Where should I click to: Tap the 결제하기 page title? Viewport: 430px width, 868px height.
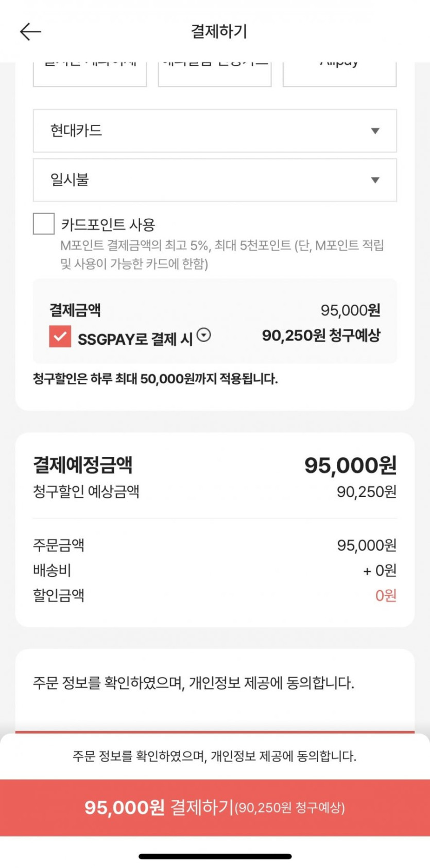(x=219, y=31)
